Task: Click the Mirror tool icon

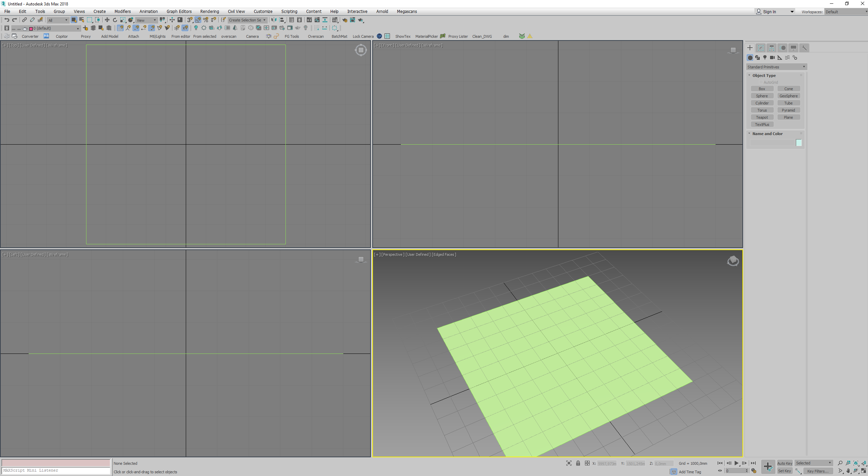Action: pos(274,20)
